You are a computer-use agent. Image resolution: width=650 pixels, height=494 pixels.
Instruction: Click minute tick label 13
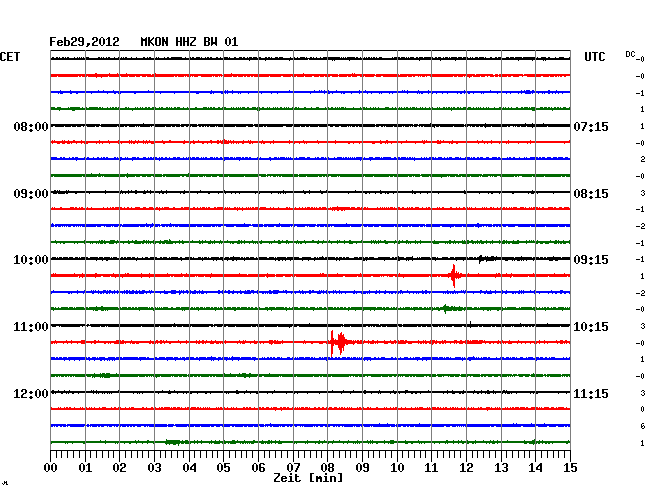pyautogui.click(x=501, y=468)
